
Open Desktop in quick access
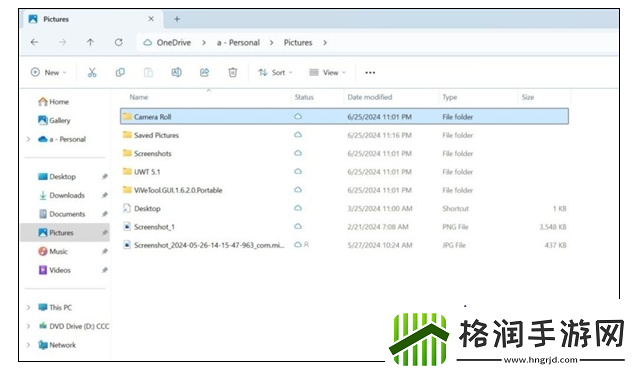(57, 177)
